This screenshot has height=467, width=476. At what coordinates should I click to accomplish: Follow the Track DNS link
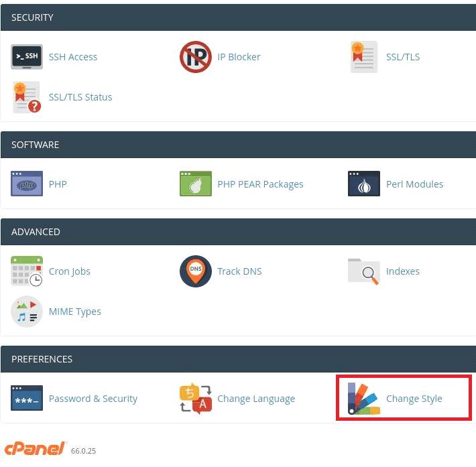[239, 271]
